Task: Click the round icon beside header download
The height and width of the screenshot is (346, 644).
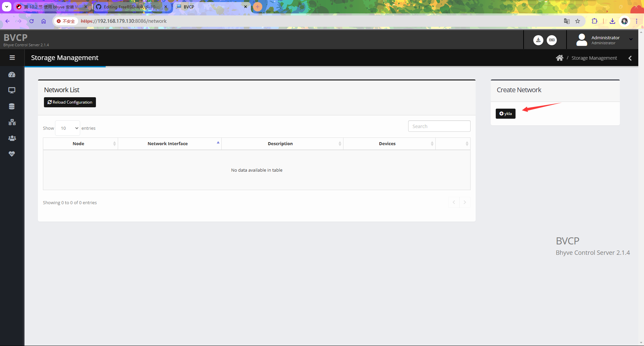Action: tap(552, 40)
